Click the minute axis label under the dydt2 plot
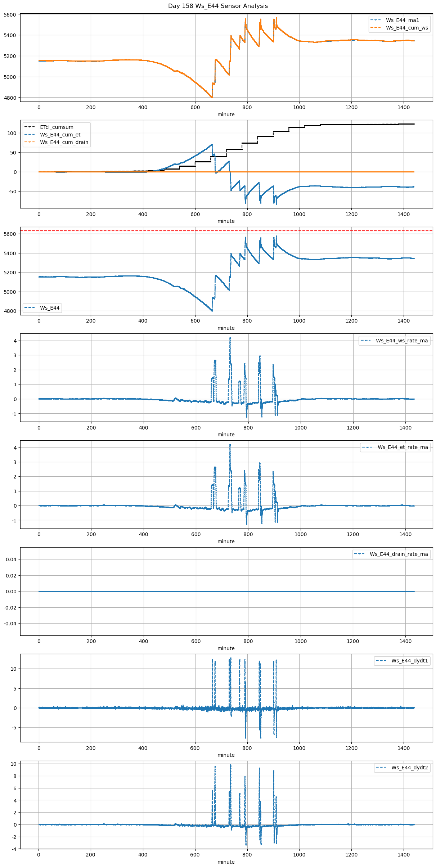 [x=226, y=862]
